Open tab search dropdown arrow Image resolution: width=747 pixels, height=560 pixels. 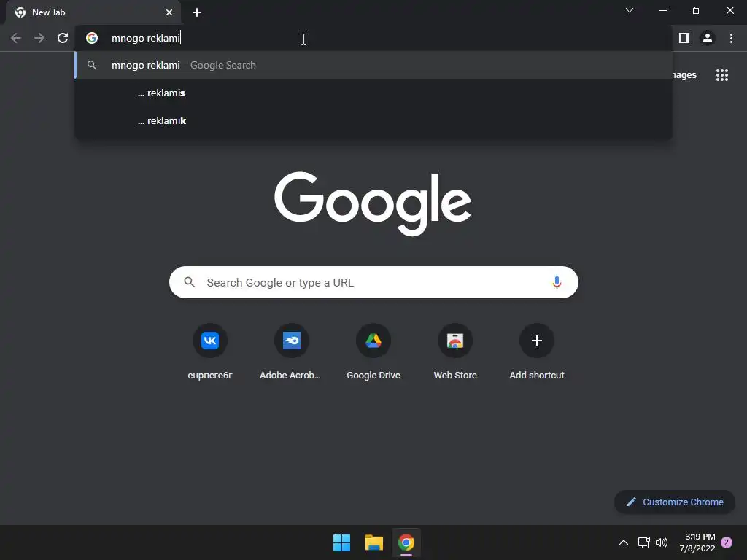click(630, 10)
